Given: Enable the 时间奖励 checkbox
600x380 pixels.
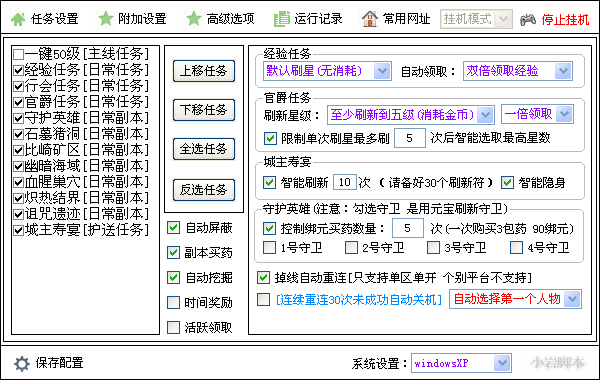Looking at the screenshot, I should click(x=173, y=303).
